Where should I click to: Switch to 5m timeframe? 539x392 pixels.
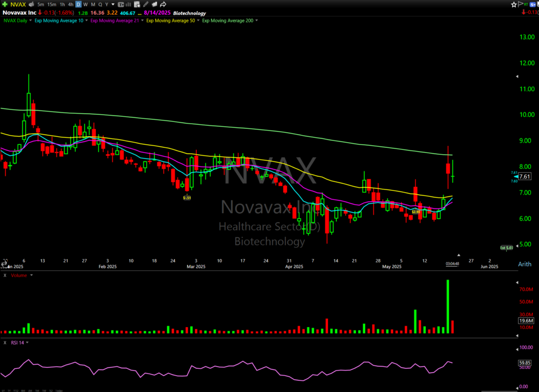point(41,4)
